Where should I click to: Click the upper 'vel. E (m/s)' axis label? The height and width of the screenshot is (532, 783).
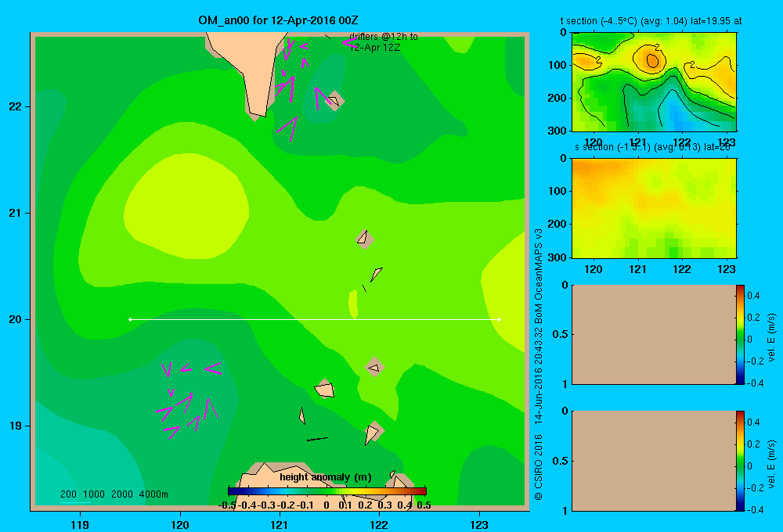click(x=771, y=337)
